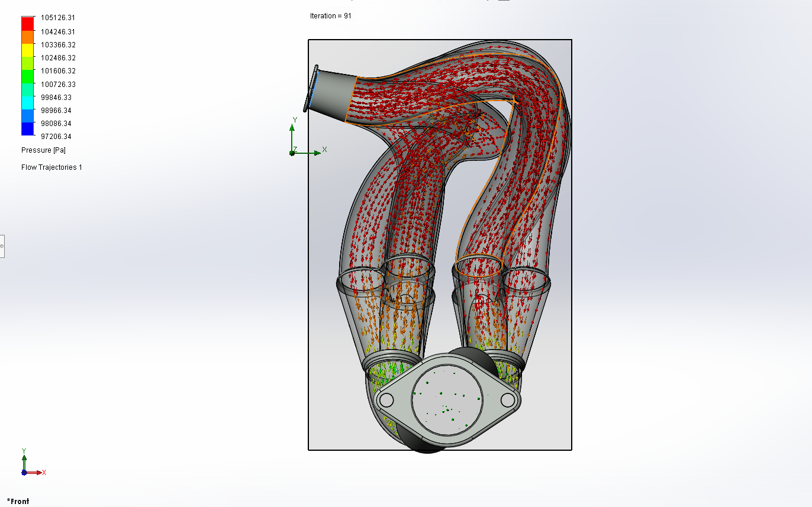
Task: Click the minimum legend value 97206.34
Action: coord(56,137)
